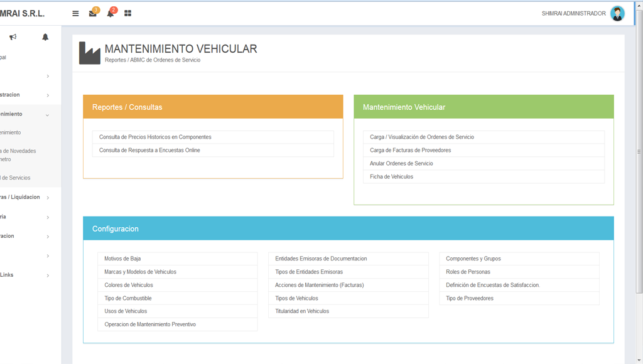Expand the sidebar item ending in 'stracion'
Screen dimensions: 643x364
click(x=24, y=95)
